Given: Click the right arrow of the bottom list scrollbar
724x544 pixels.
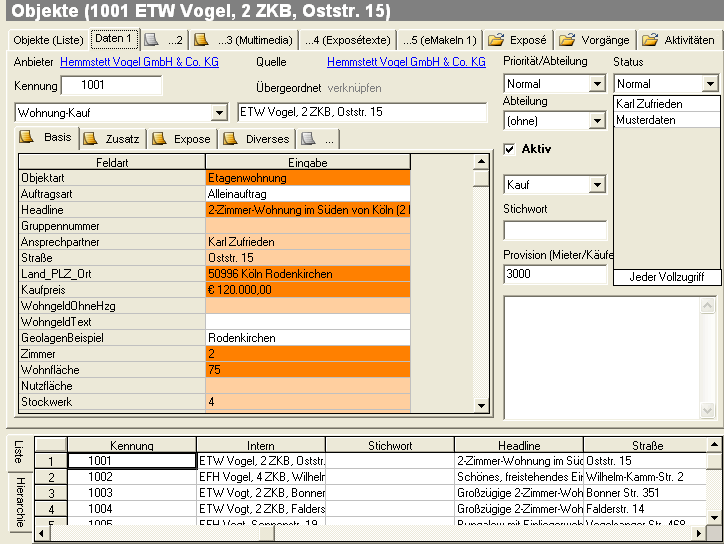Looking at the screenshot, I should pos(699,533).
